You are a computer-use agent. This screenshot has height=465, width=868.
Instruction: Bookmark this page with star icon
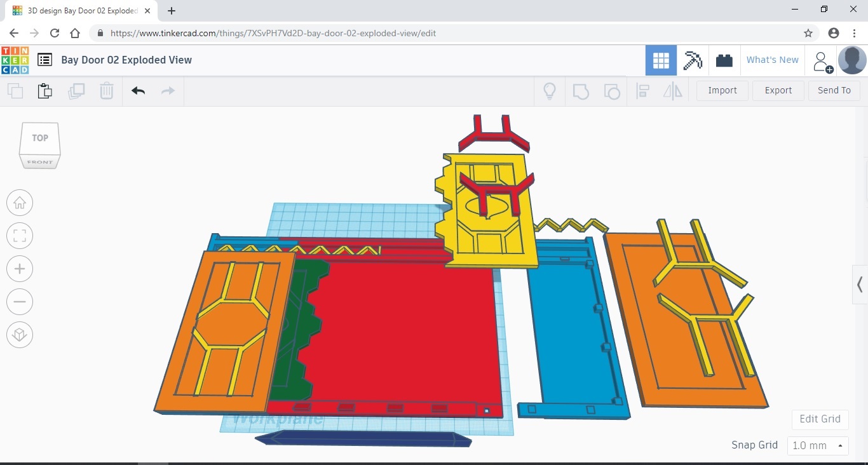[x=808, y=33]
